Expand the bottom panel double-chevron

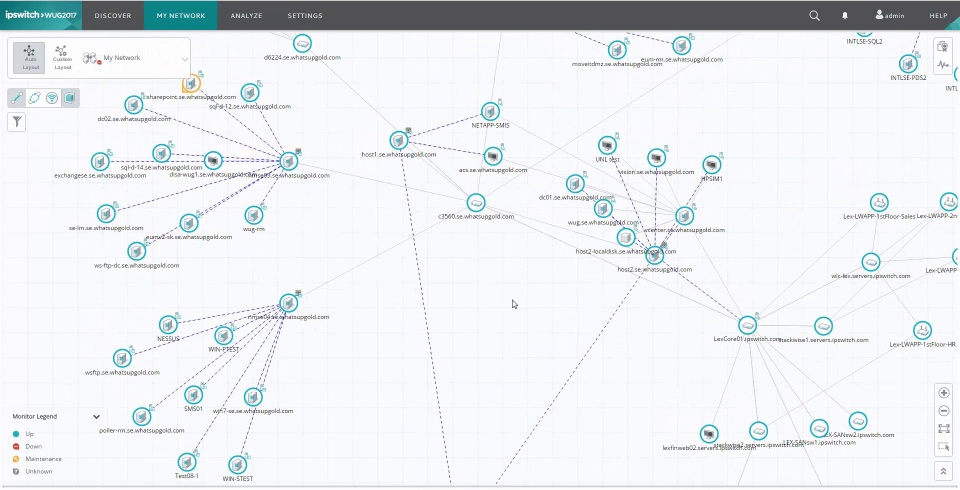click(943, 471)
